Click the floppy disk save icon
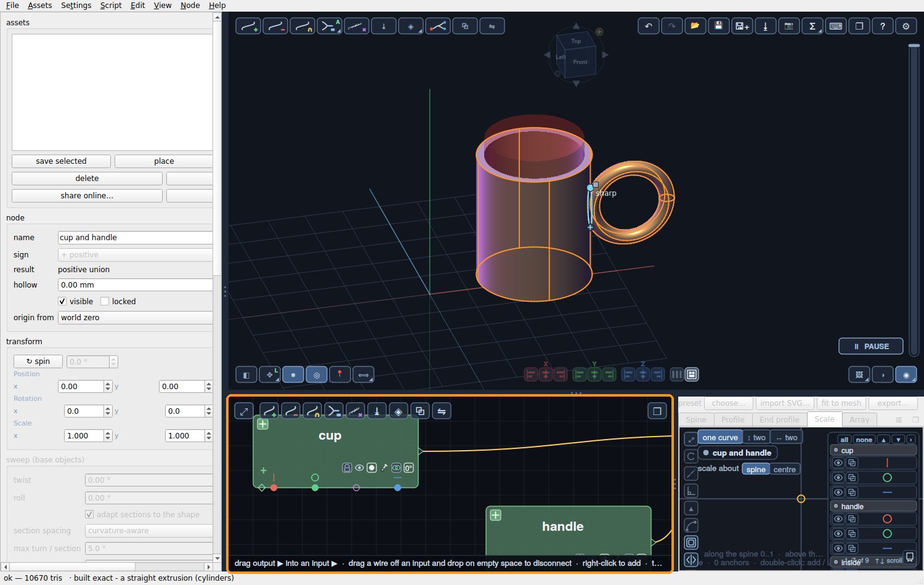Screen dimensions: 924x585 tap(718, 26)
